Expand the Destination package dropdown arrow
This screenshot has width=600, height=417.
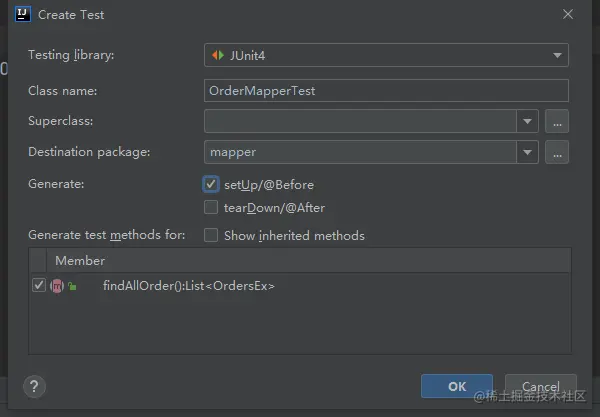click(528, 152)
